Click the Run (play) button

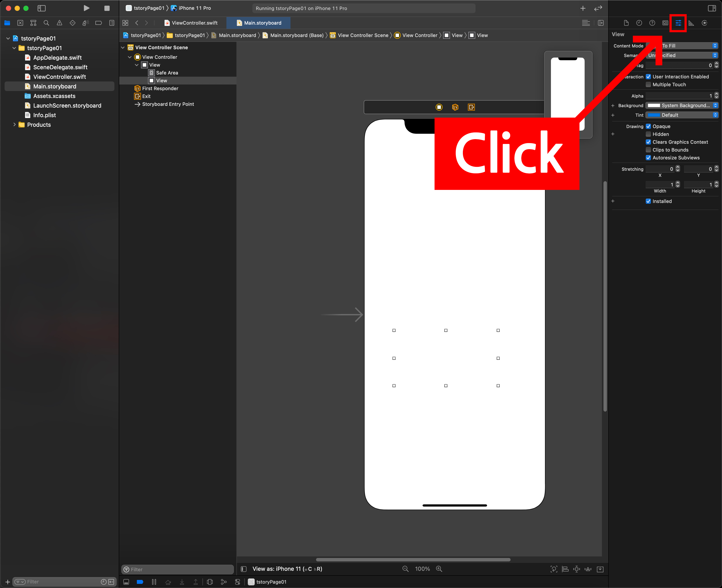point(87,8)
